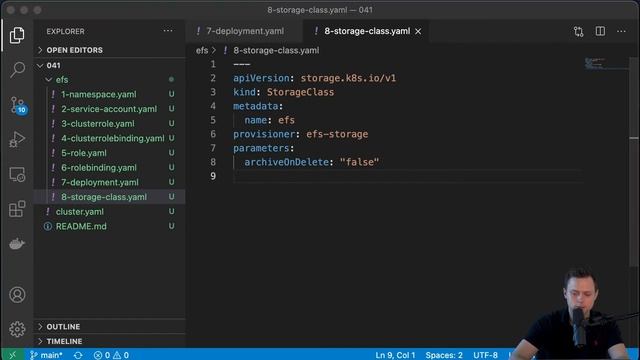The height and width of the screenshot is (360, 640).
Task: Change indentation via Spaces: 2
Action: [444, 355]
